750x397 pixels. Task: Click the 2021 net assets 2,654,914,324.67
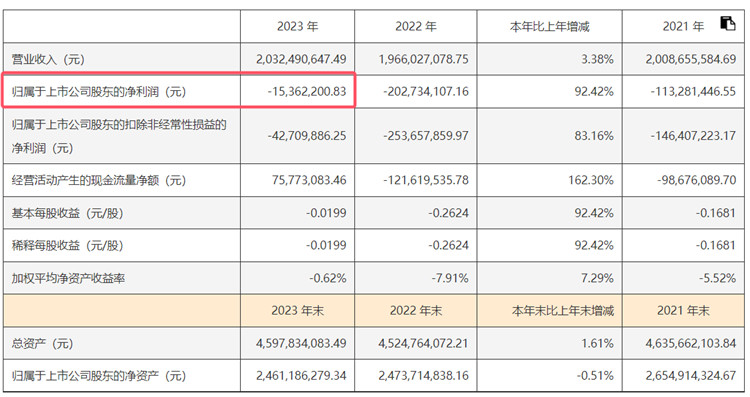[x=691, y=376]
